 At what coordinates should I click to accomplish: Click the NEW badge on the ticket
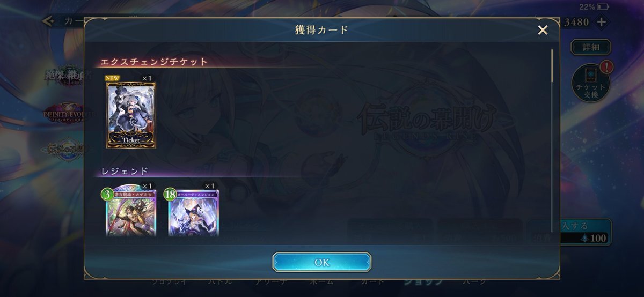113,78
